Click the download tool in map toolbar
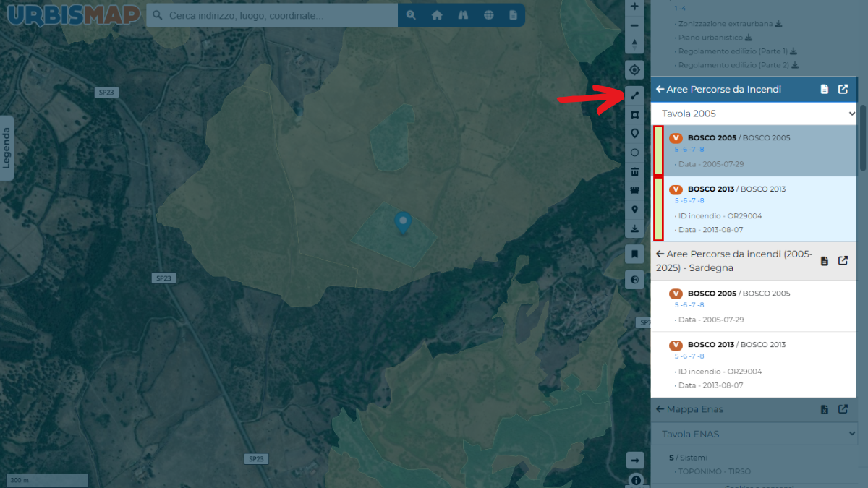This screenshot has width=868, height=488. point(634,228)
